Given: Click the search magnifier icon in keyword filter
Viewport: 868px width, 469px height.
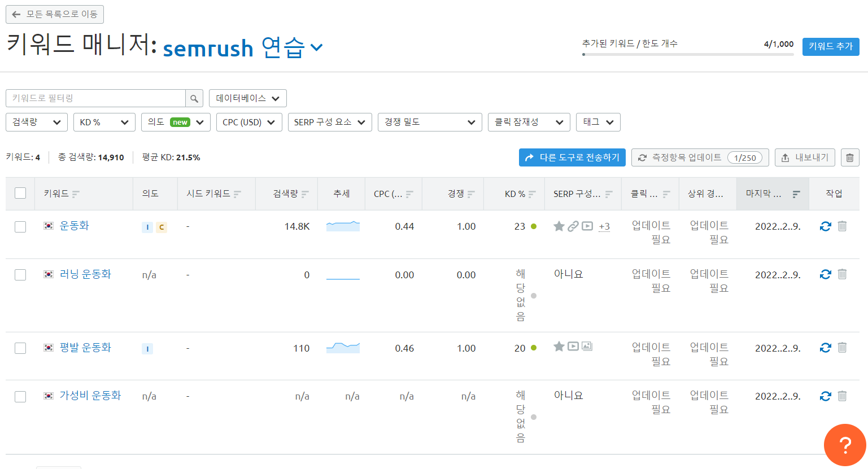Looking at the screenshot, I should [194, 98].
